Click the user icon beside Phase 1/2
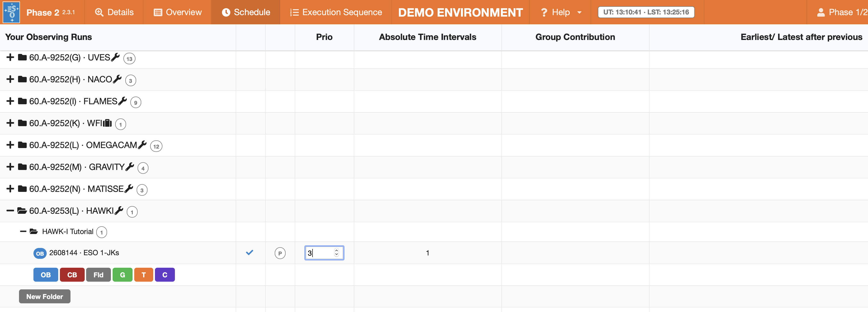The width and height of the screenshot is (868, 312). point(821,13)
